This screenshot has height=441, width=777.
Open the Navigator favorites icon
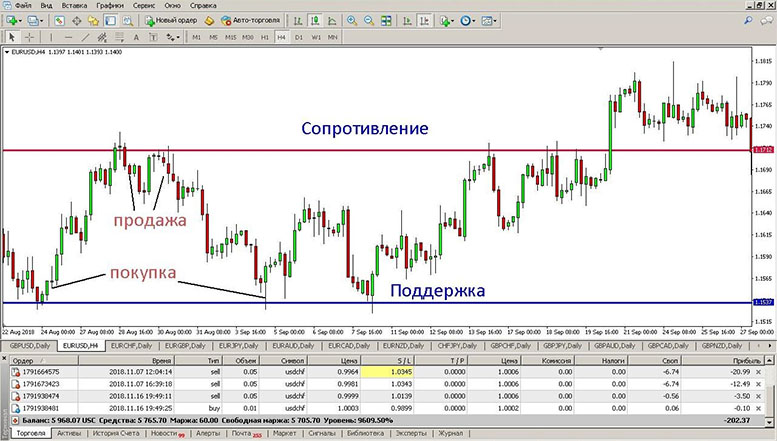(x=94, y=21)
